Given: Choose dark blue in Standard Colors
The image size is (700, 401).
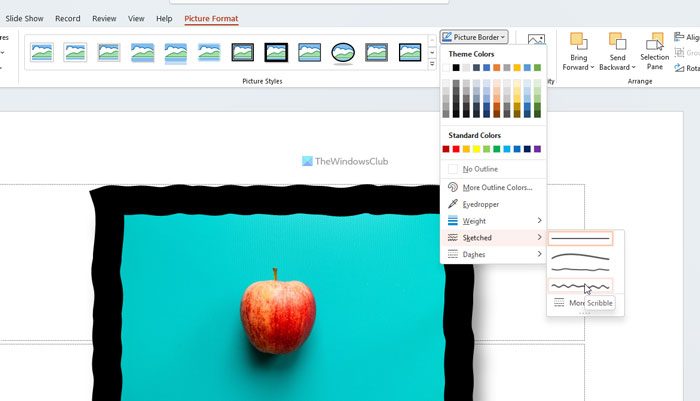Looking at the screenshot, I should click(527, 149).
